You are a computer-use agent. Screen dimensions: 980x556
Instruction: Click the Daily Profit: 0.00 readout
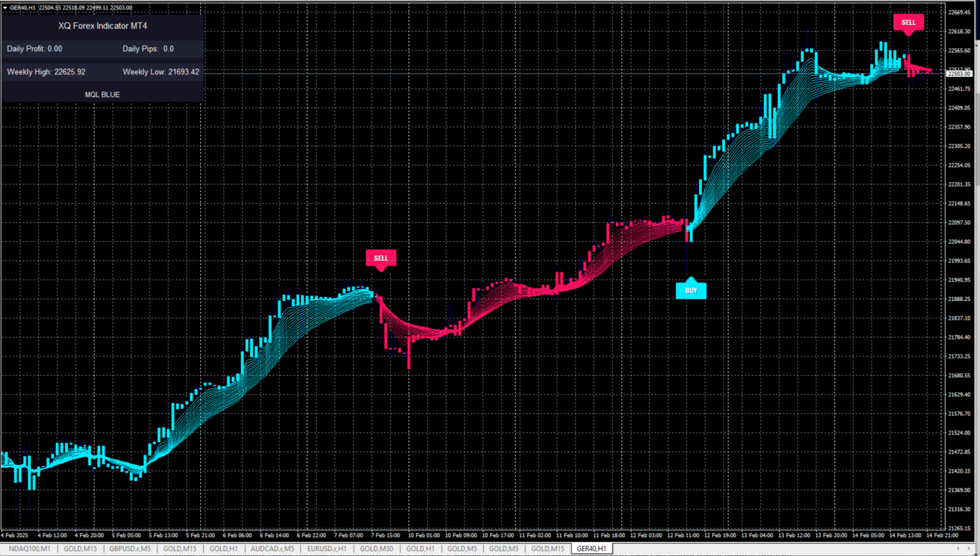pos(34,48)
